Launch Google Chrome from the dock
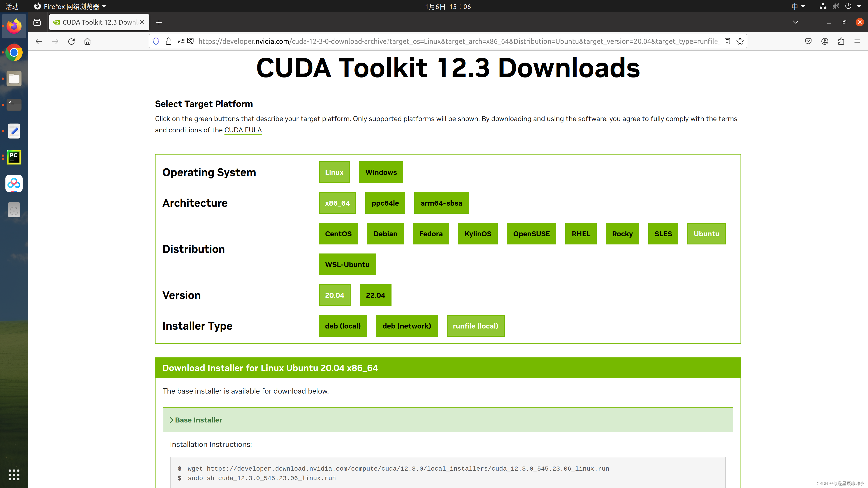 pyautogui.click(x=14, y=53)
